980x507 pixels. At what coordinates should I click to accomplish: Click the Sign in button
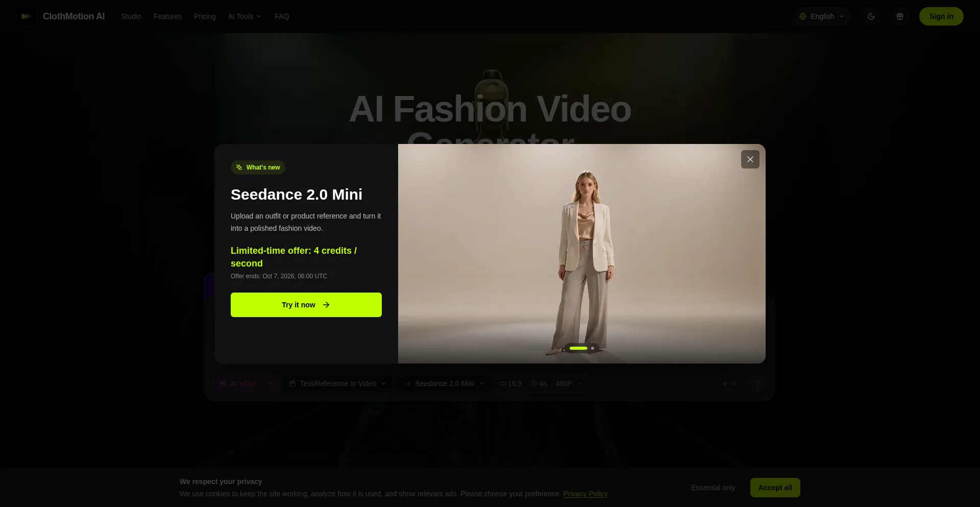[941, 16]
